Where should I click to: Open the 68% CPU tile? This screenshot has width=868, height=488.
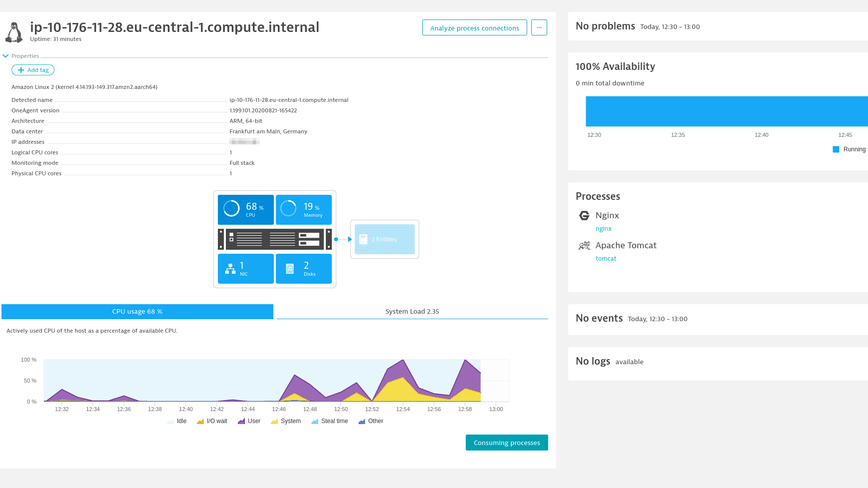pyautogui.click(x=246, y=209)
